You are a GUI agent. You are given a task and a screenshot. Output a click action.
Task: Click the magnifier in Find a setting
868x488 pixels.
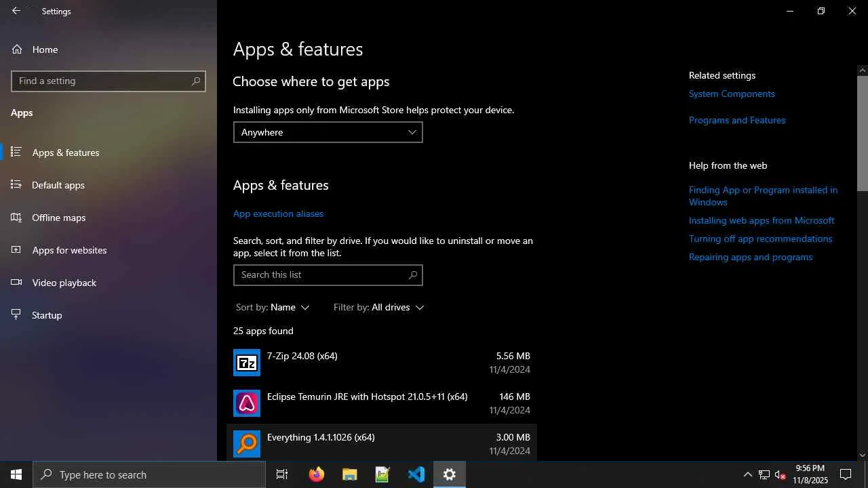point(196,81)
